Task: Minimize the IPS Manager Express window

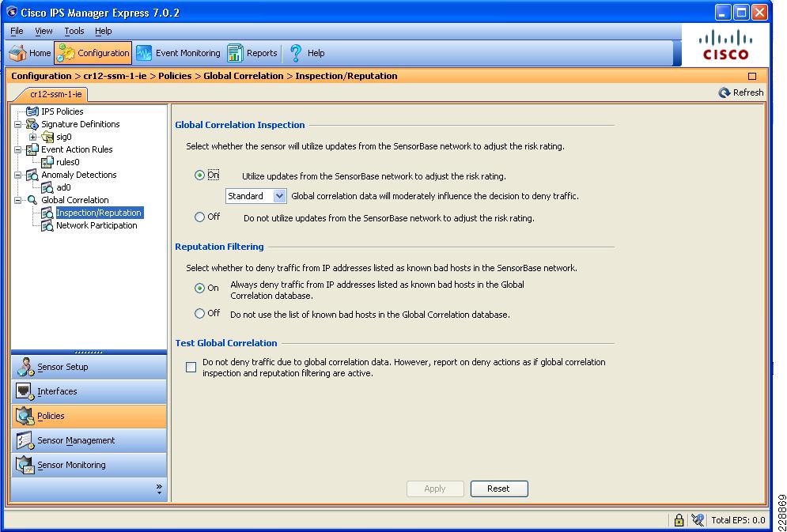Action: [723, 13]
